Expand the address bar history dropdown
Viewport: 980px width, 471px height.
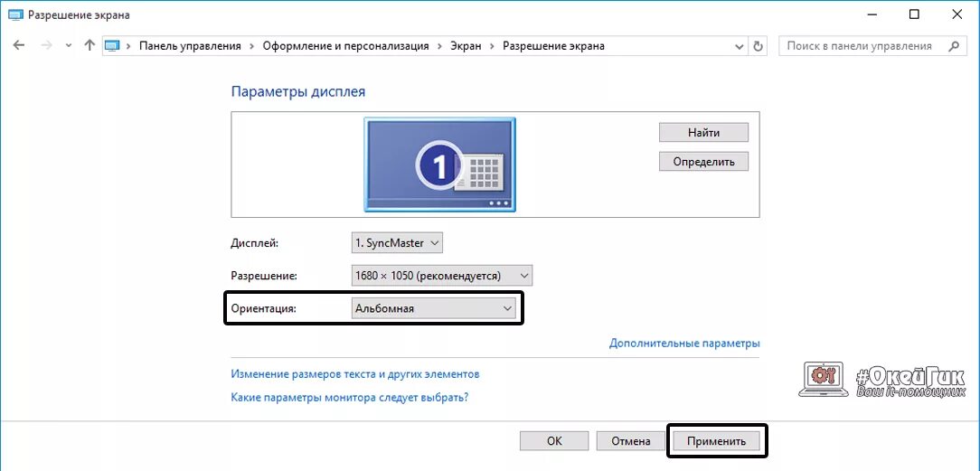tap(740, 46)
